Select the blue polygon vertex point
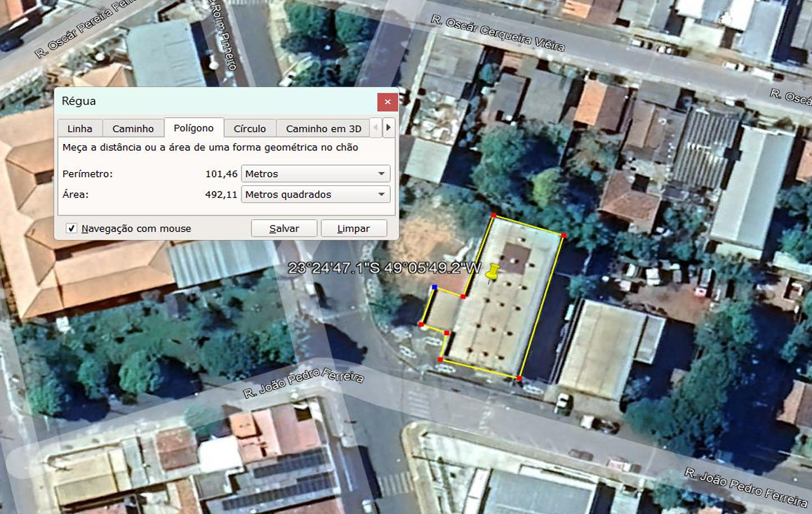 click(434, 288)
